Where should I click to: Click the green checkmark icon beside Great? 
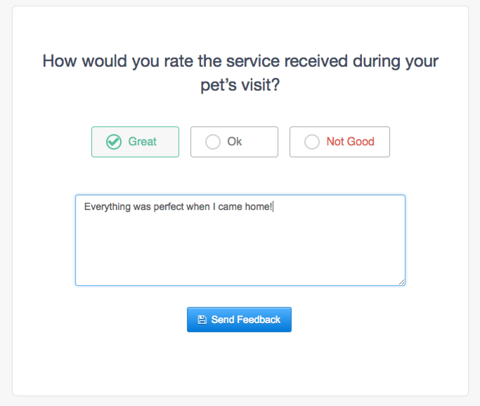114,142
